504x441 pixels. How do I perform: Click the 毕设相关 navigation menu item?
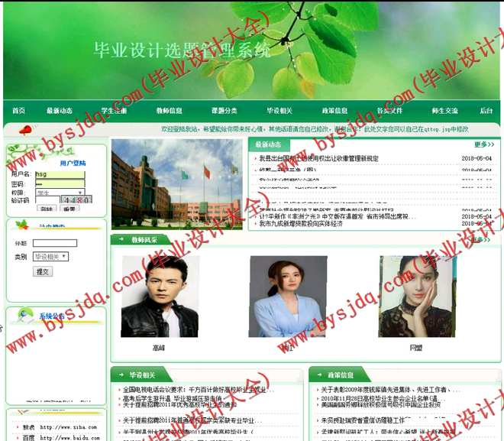[279, 111]
